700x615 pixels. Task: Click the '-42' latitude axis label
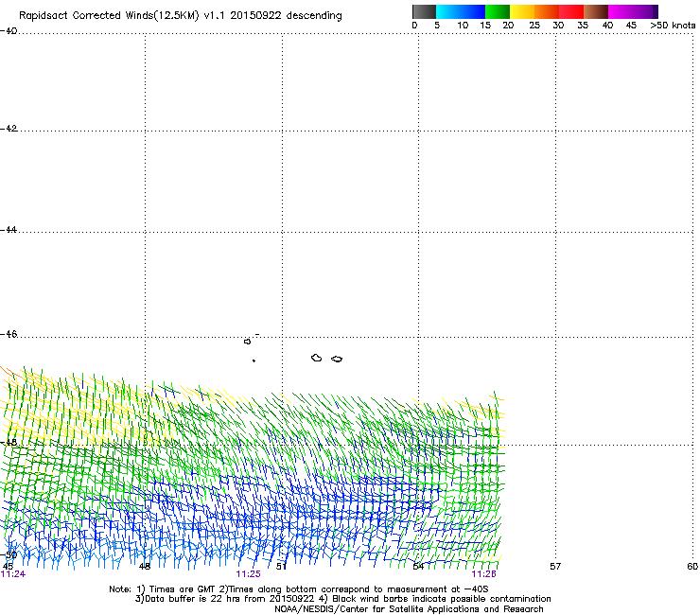coord(9,129)
